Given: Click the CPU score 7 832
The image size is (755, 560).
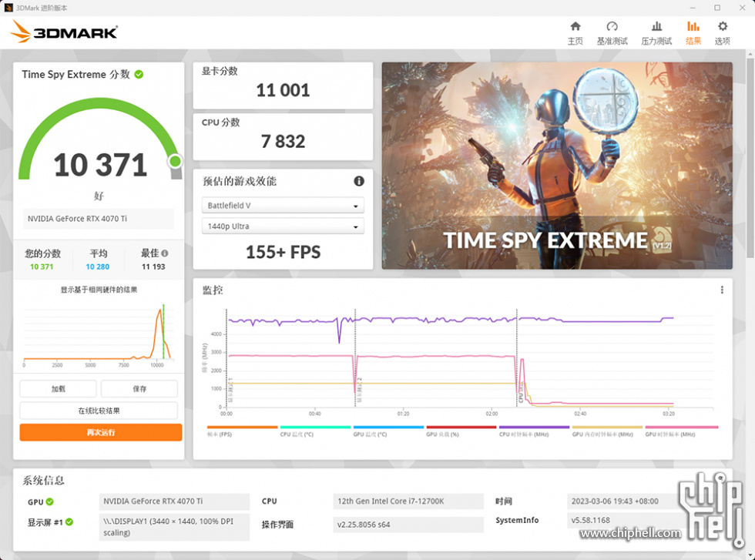Looking at the screenshot, I should (x=283, y=142).
